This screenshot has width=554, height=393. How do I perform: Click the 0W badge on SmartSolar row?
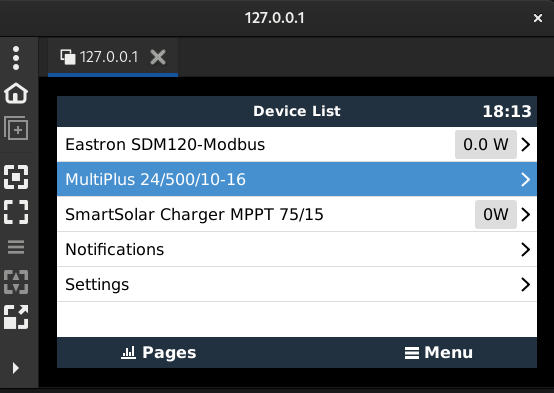click(x=496, y=215)
